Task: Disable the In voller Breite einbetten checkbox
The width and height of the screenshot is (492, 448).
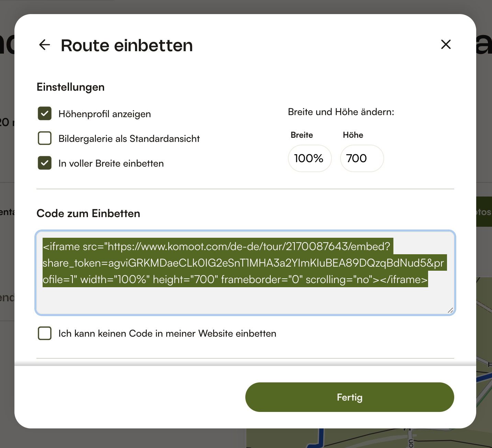Action: pyautogui.click(x=45, y=163)
